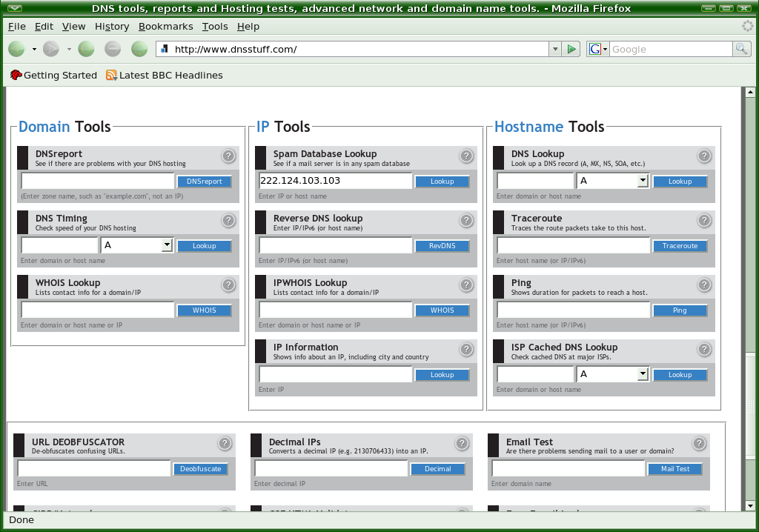Open help for Spam Database Lookup
The height and width of the screenshot is (532, 759).
[466, 156]
